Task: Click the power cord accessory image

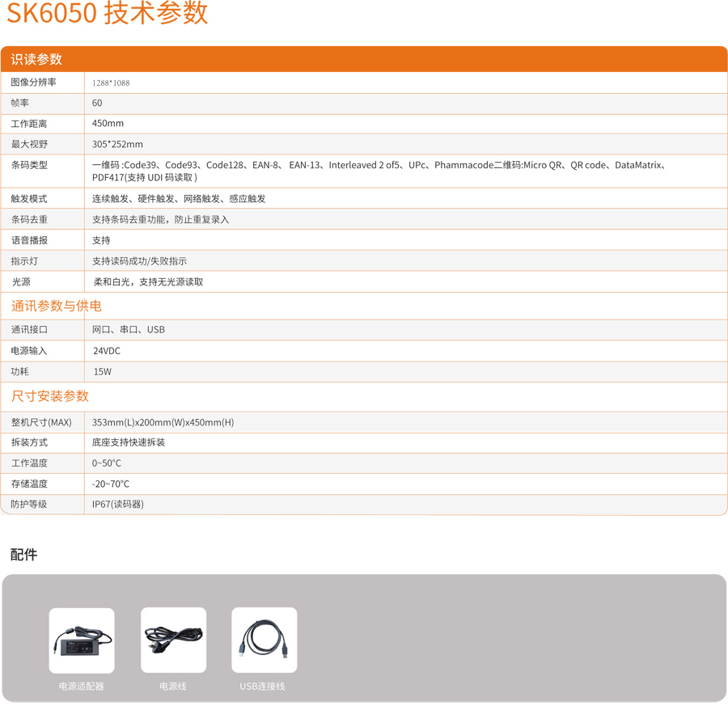Action: tap(173, 640)
